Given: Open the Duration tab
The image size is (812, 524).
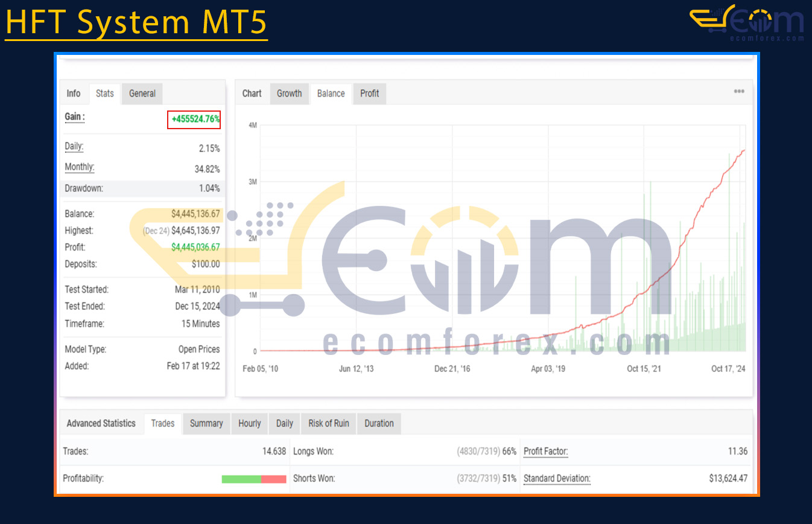Looking at the screenshot, I should (379, 424).
